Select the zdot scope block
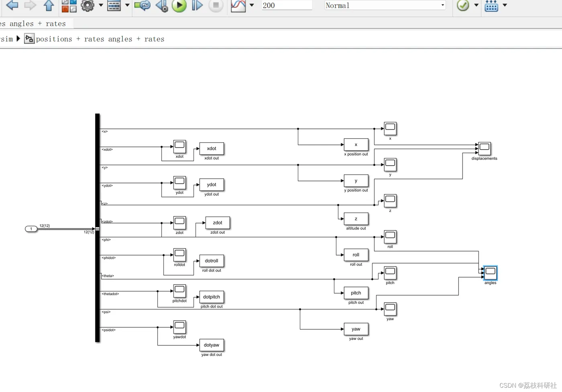This screenshot has width=562, height=392. tap(179, 223)
